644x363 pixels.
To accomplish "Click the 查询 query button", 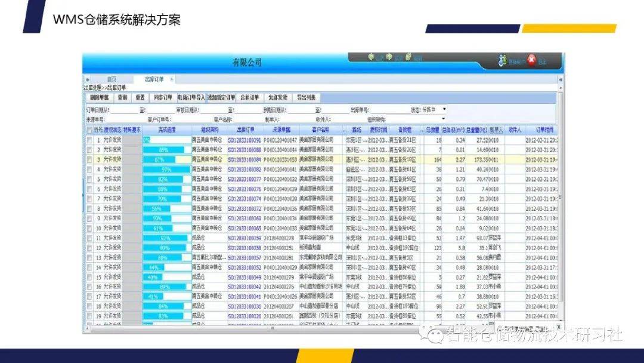I will point(122,97).
